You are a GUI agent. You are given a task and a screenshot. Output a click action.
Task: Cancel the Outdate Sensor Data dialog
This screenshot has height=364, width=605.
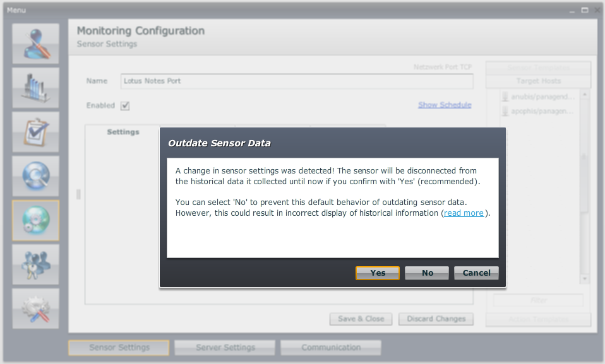(476, 273)
